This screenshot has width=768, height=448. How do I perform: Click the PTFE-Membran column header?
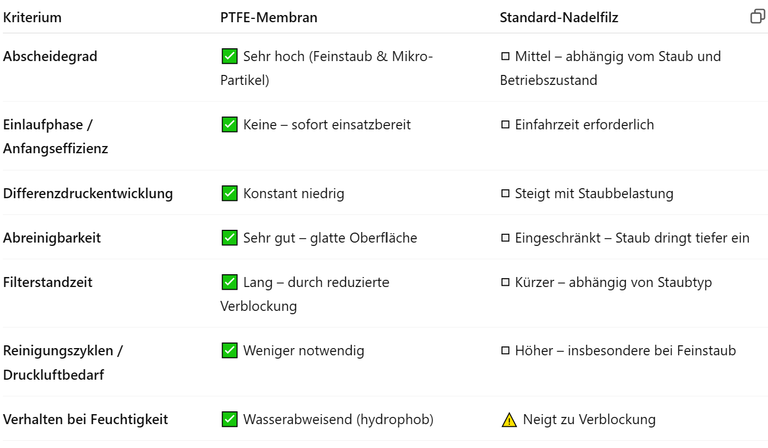pos(269,18)
